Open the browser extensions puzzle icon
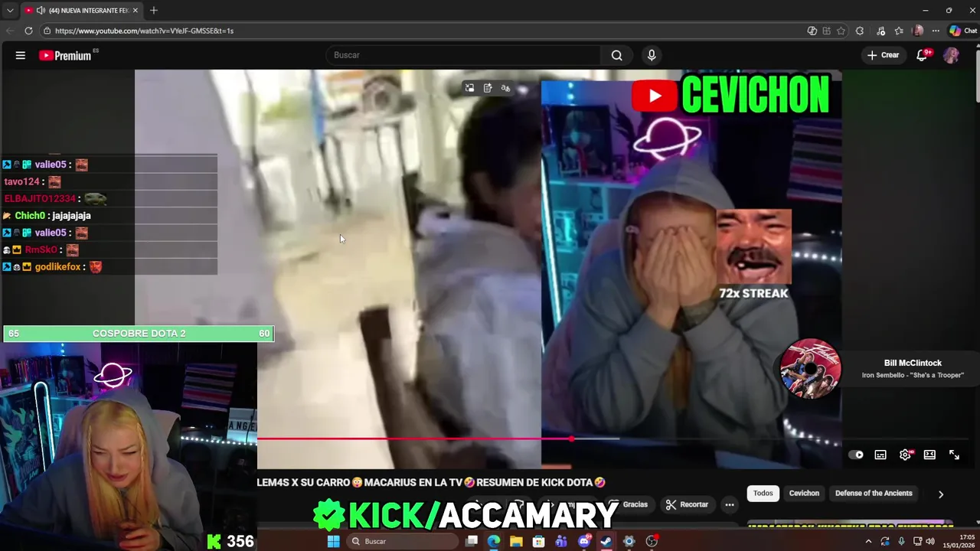The width and height of the screenshot is (980, 551). pos(860,31)
